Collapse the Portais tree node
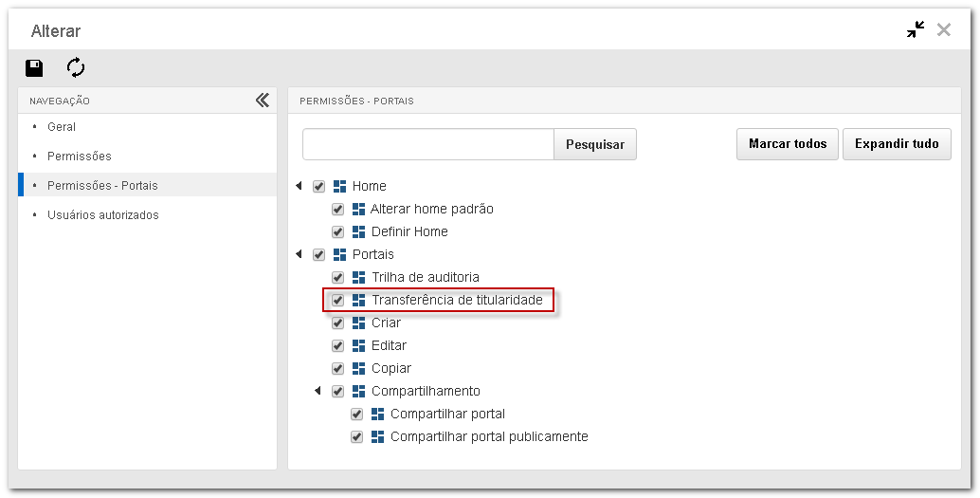This screenshot has height=498, width=980. tap(299, 254)
